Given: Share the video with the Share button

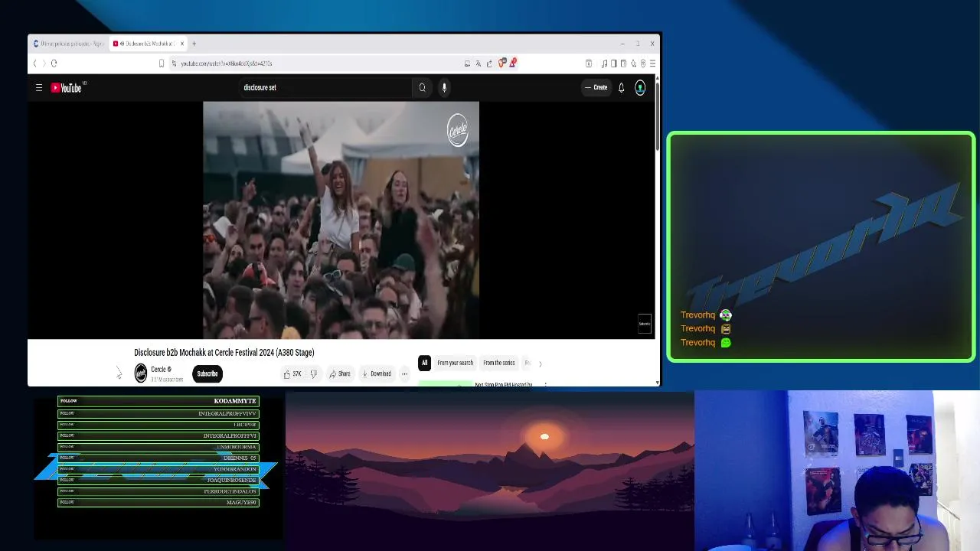Looking at the screenshot, I should [x=340, y=373].
